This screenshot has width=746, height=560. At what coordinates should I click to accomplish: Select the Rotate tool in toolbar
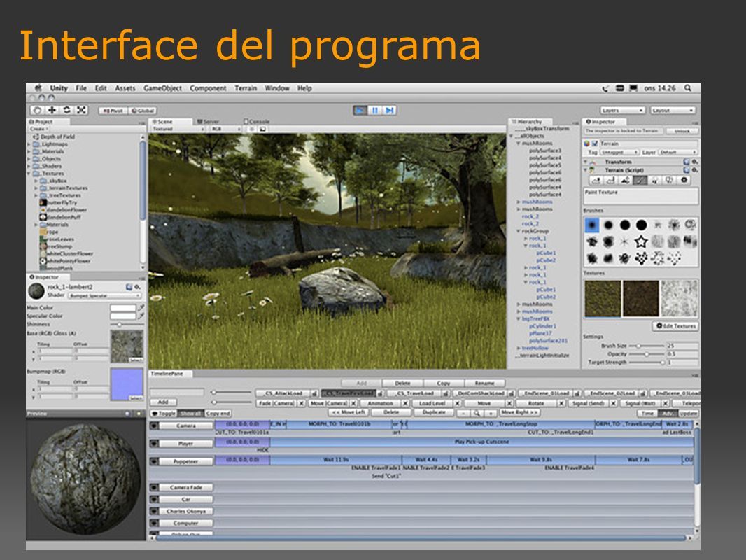(66, 111)
